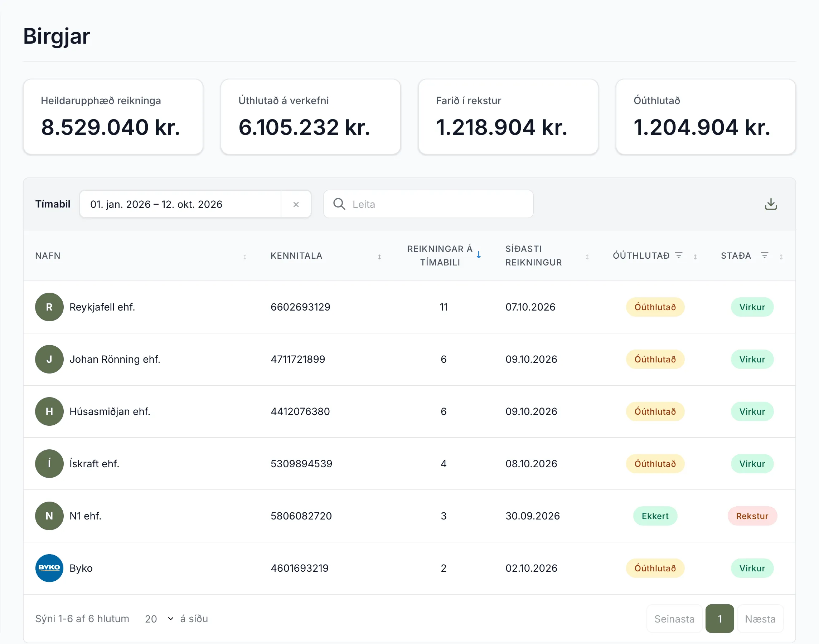Viewport: 819px width, 644px height.
Task: Click the Úthlutað á verkefni card
Action: pos(310,117)
